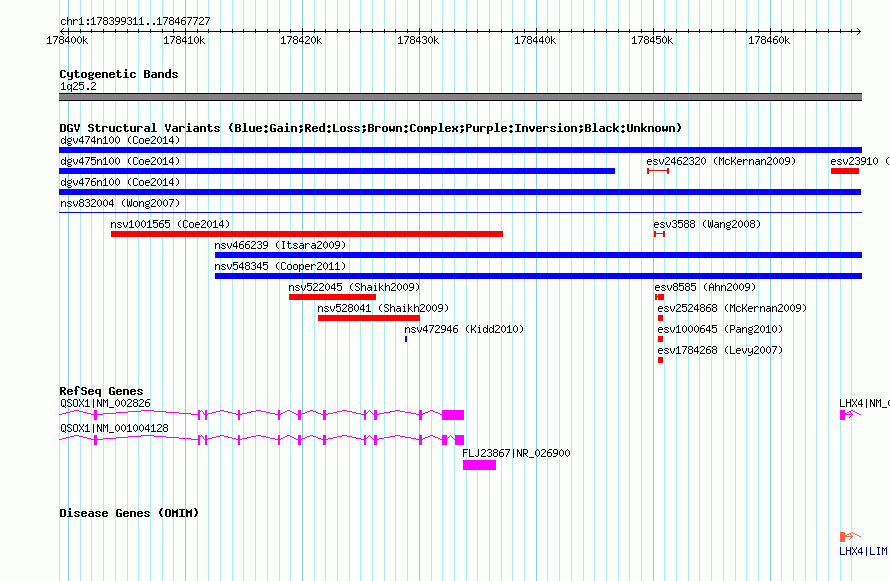Image resolution: width=890 pixels, height=581 pixels.
Task: Select the esv8585 (Ahn2009) loss marker
Action: click(660, 297)
